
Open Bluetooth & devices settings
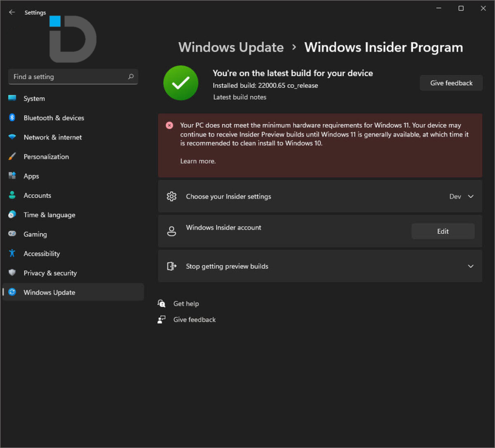tap(73, 118)
